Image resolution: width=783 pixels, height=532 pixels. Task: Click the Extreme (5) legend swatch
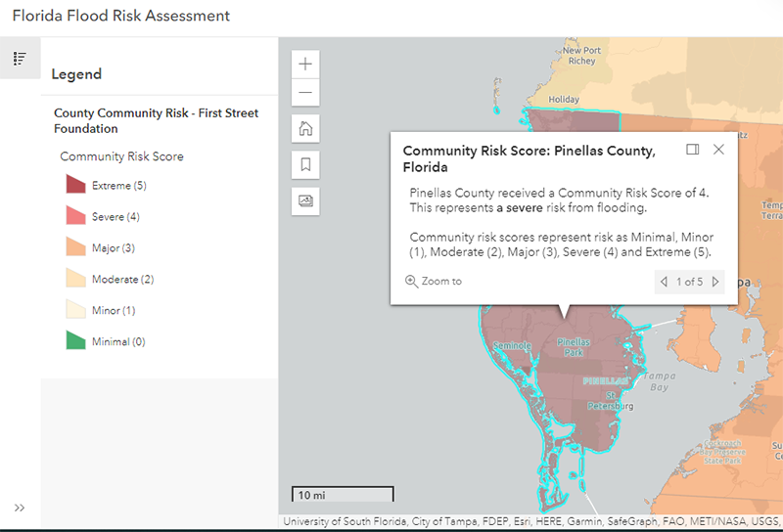[76, 185]
